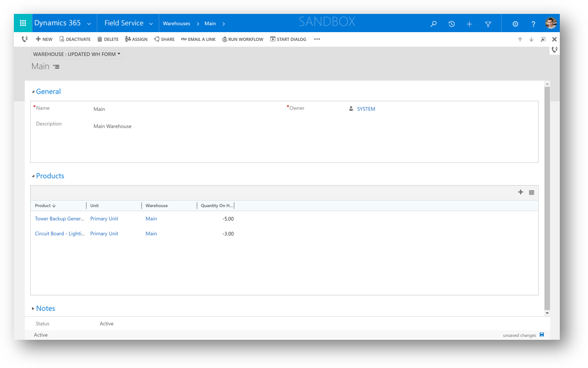Expand the Notes section

click(33, 308)
